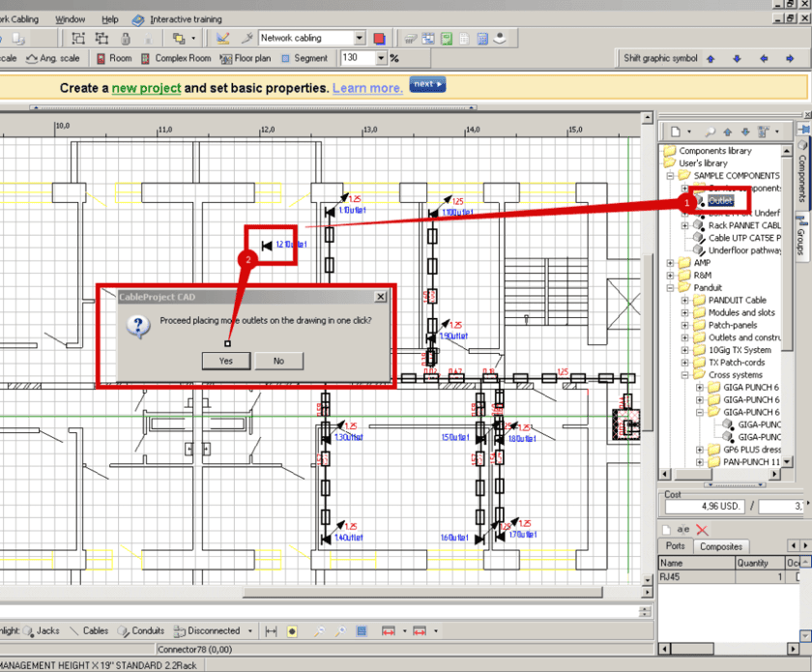This screenshot has height=672, width=812.
Task: Switch to the Composites tab
Action: [721, 546]
